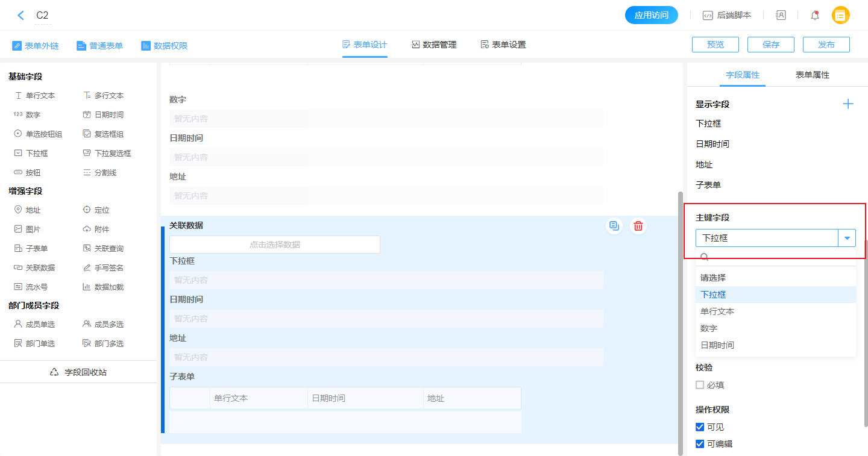The height and width of the screenshot is (456, 868).
Task: Open the 字段回收站 recycle bin
Action: click(78, 372)
